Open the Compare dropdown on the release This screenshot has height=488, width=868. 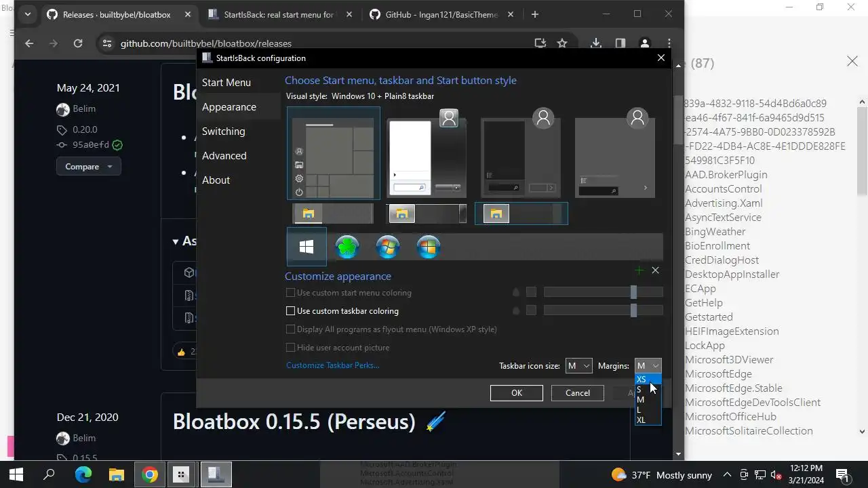[89, 167]
